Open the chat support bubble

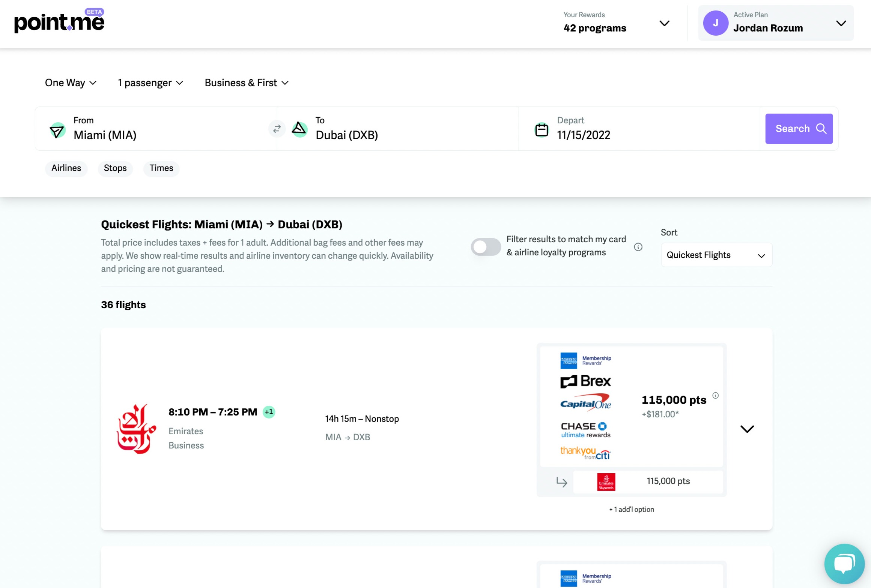(x=844, y=563)
